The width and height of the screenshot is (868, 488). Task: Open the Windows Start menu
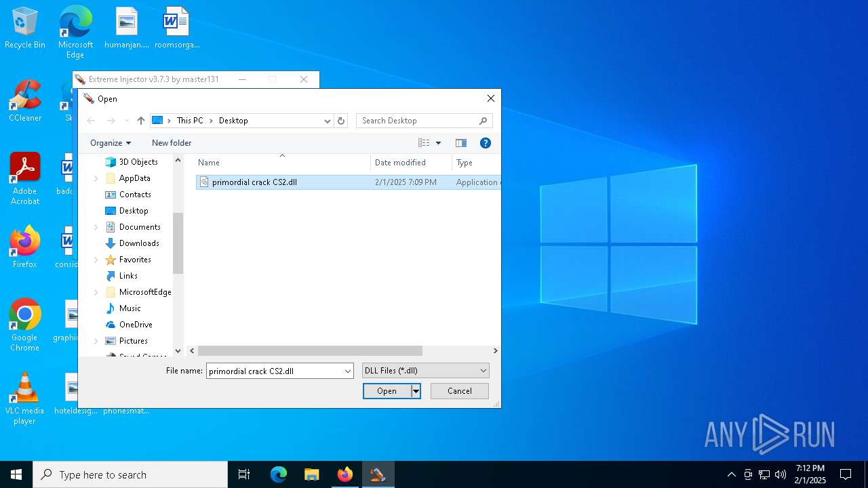point(16,474)
